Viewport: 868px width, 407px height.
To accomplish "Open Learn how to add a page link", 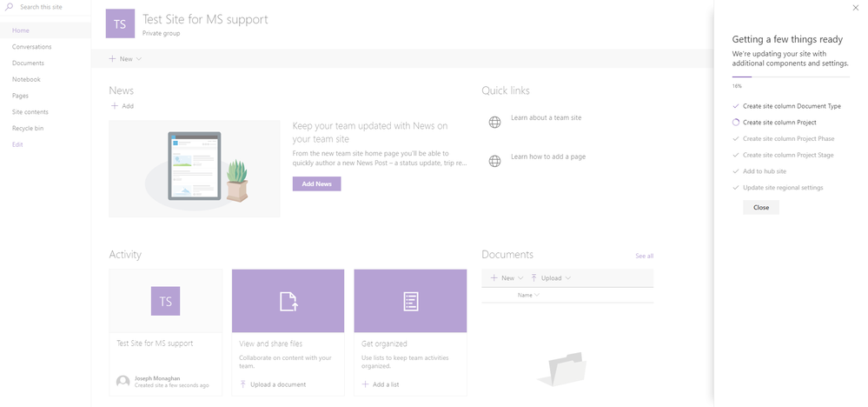I will pyautogui.click(x=548, y=157).
